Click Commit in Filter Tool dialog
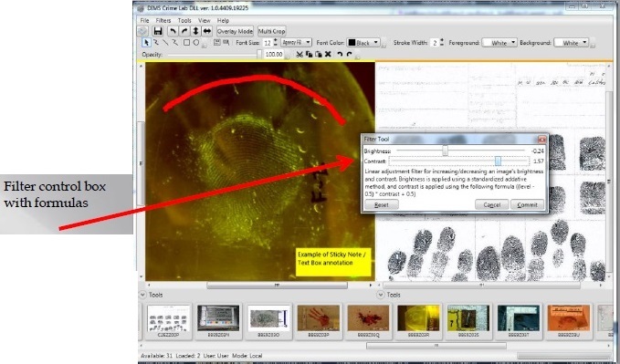This screenshot has width=620, height=364. click(527, 204)
